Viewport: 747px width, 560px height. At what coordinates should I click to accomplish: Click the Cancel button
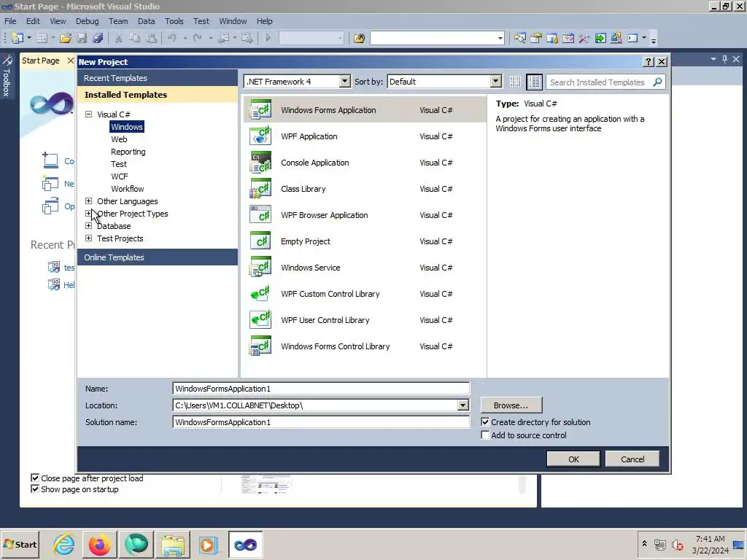(x=632, y=459)
